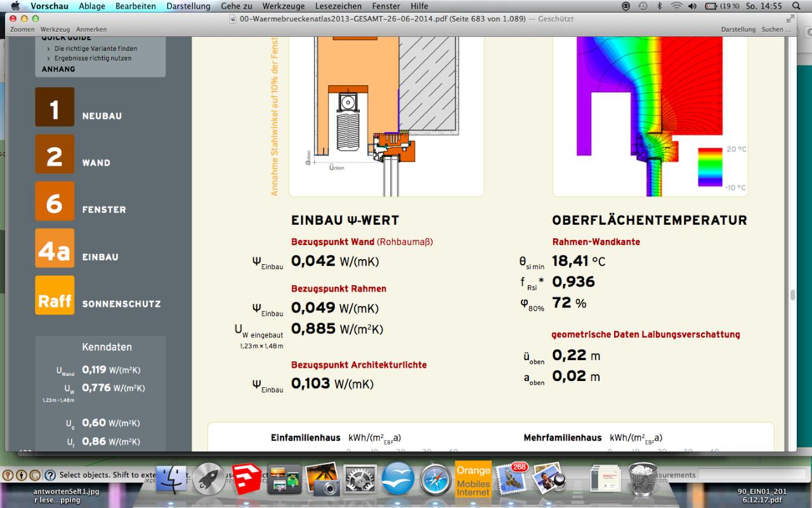The height and width of the screenshot is (508, 812).
Task: Open the Wand section tile 2
Action: pos(55,154)
